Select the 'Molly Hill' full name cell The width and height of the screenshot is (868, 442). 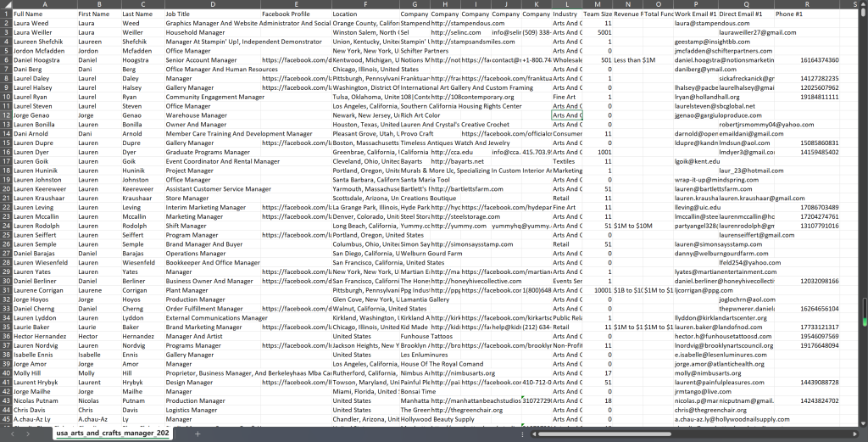click(44, 373)
